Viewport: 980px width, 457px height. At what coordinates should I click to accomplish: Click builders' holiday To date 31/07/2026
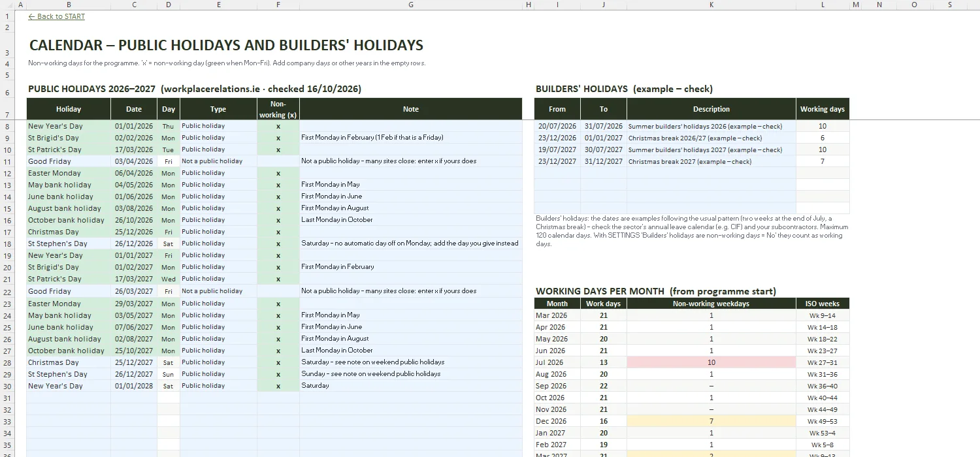[604, 126]
